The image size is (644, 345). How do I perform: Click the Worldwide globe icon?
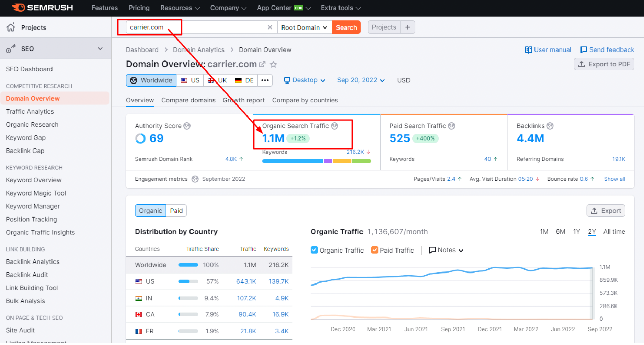coord(134,80)
